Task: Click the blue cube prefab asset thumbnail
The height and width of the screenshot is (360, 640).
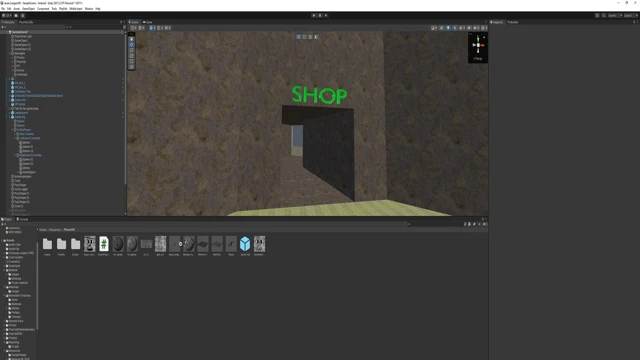Action: pos(245,244)
